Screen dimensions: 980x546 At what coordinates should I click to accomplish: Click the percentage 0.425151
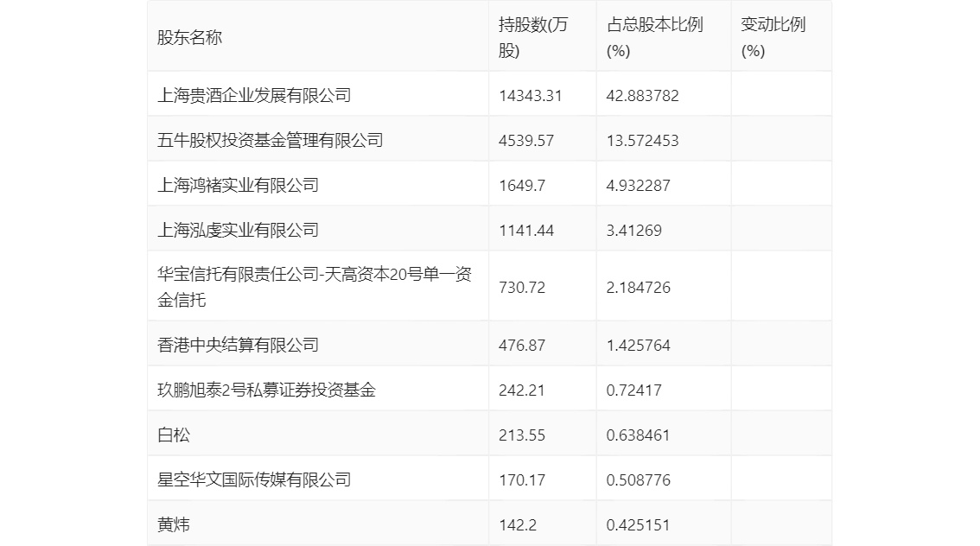point(638,524)
